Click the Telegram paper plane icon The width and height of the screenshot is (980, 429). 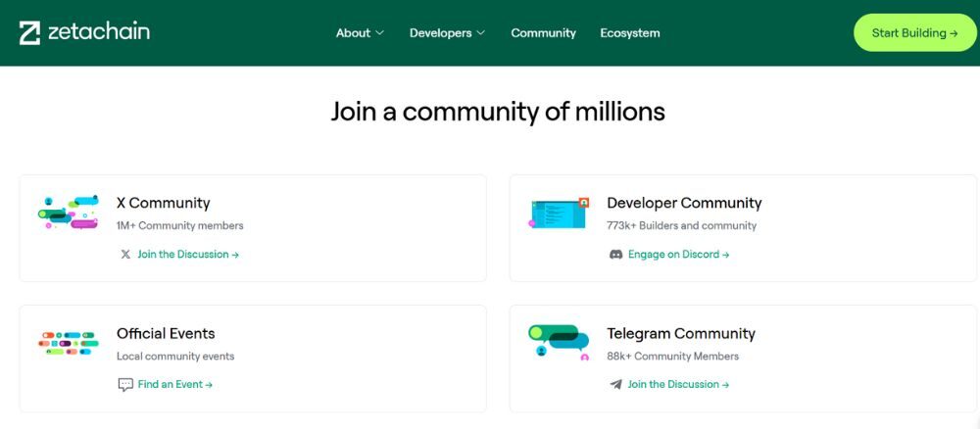615,385
